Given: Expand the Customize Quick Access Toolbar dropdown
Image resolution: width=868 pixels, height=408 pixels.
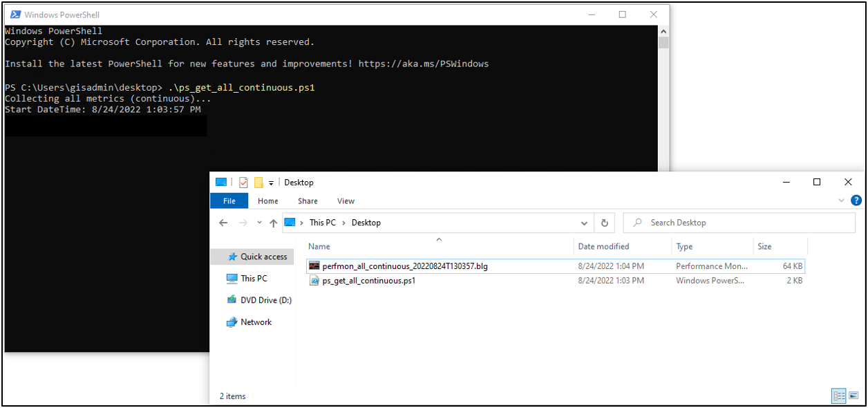Looking at the screenshot, I should pos(271,183).
